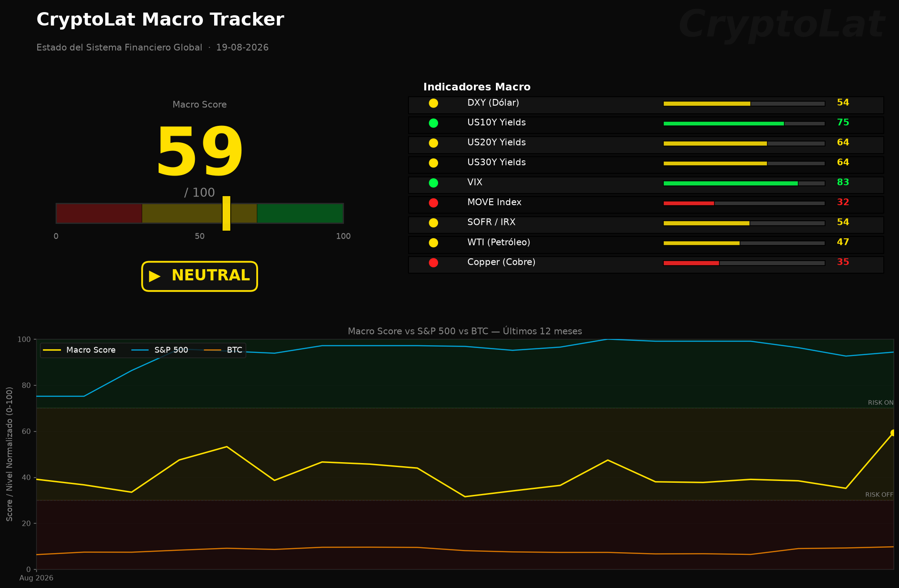This screenshot has width=899, height=588.
Task: Click the value 83 for VIX
Action: 843,182
